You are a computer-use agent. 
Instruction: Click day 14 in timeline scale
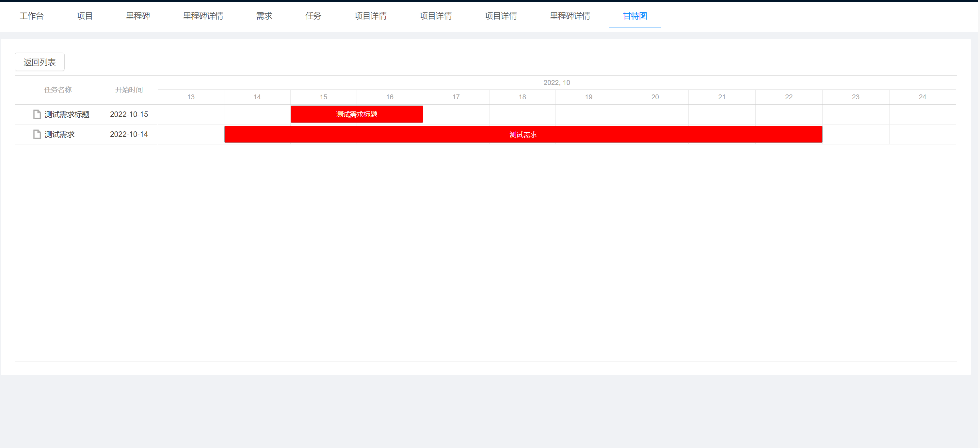(257, 97)
